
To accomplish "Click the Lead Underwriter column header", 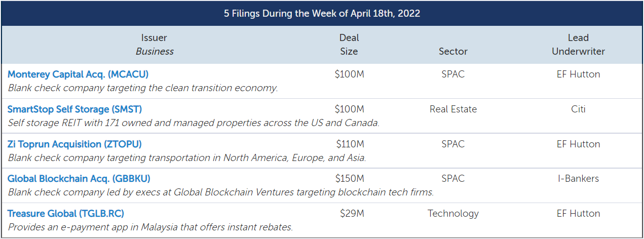I will point(578,45).
